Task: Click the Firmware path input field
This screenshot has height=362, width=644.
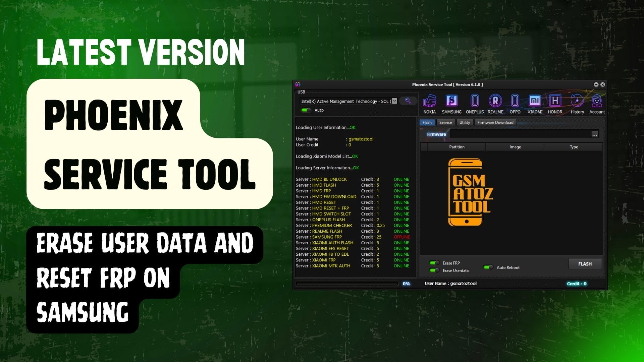Action: (520, 134)
